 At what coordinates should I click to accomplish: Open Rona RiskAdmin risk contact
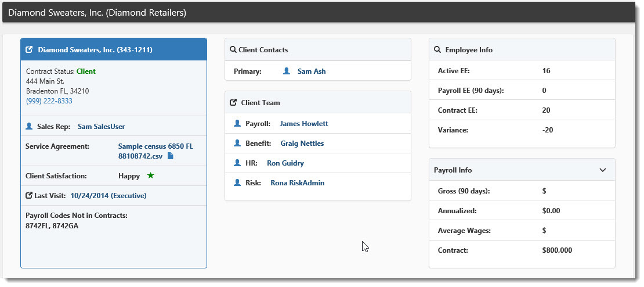pos(298,182)
